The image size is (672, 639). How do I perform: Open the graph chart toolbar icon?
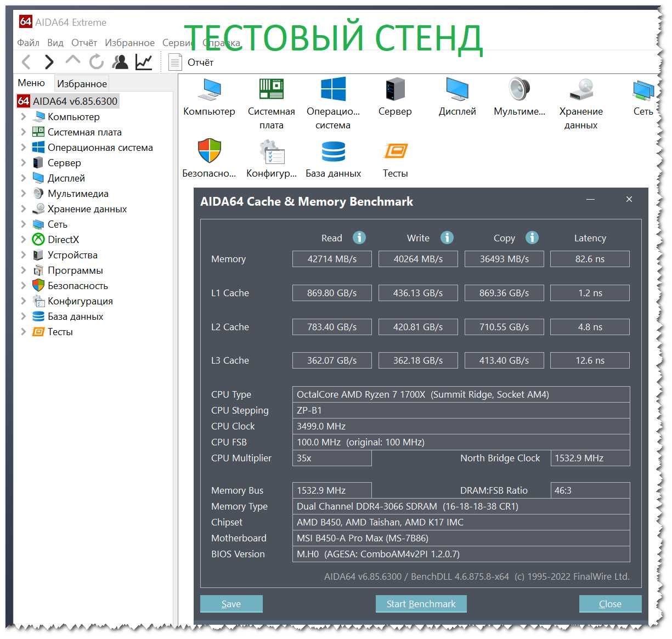coord(144,62)
